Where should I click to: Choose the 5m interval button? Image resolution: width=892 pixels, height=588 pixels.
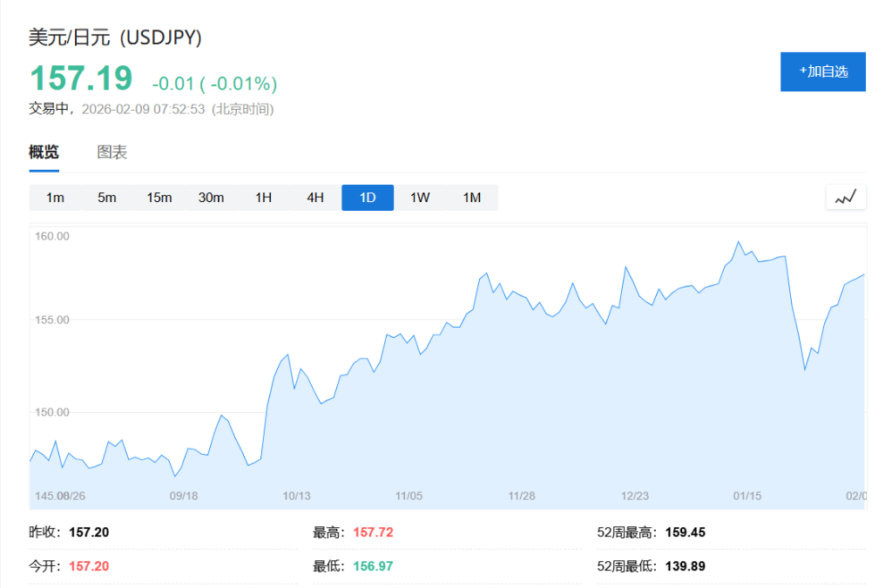pos(107,198)
